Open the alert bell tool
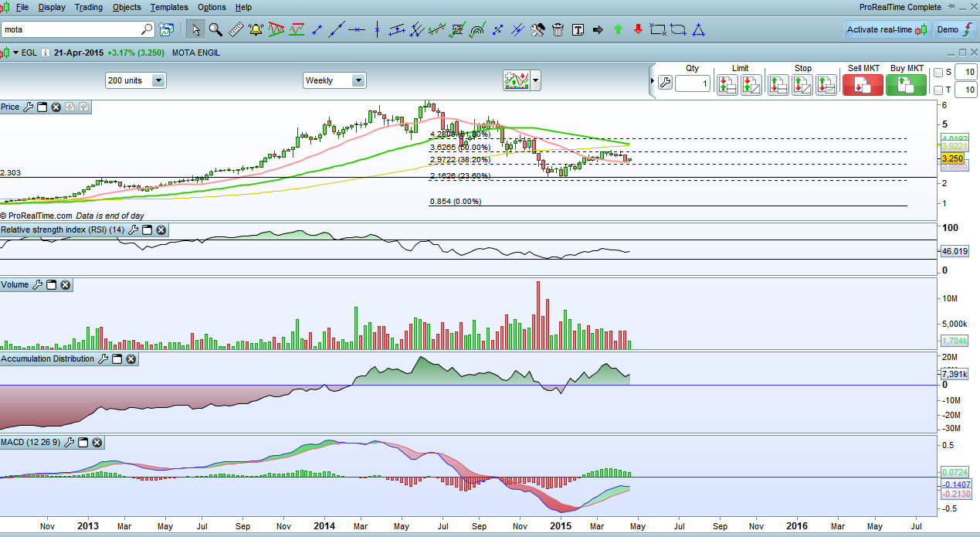Screen dimensions: 980x537 tap(256, 29)
